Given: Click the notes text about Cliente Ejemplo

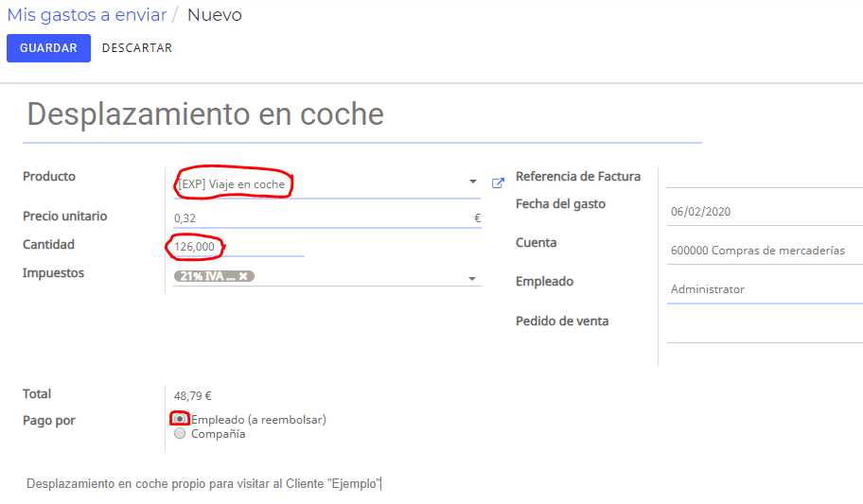Looking at the screenshot, I should coord(203,483).
